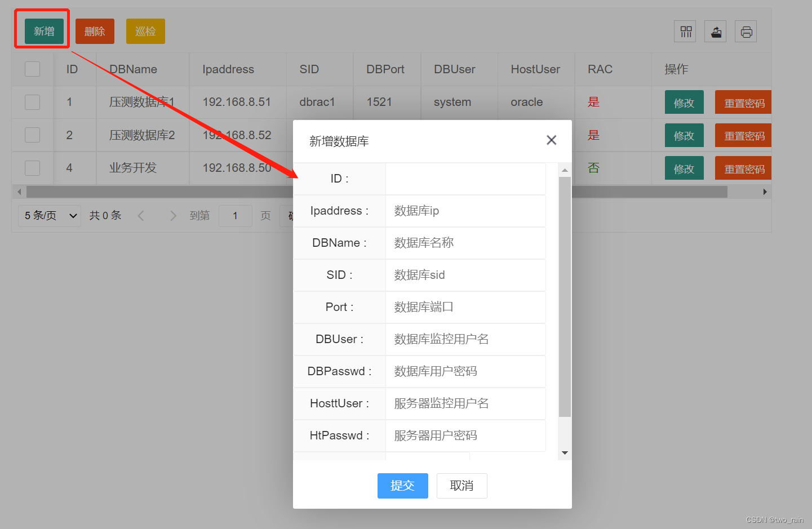Viewport: 812px width, 529px height.
Task: Click the 数据库ip Ipaddress input
Action: click(x=465, y=211)
